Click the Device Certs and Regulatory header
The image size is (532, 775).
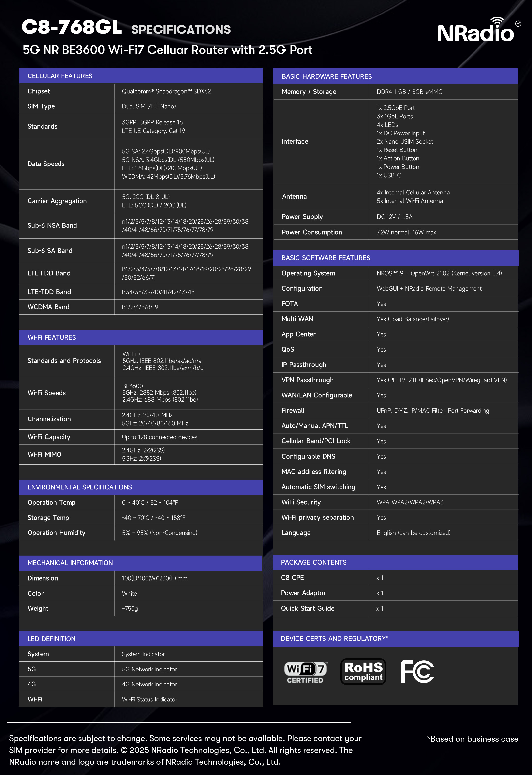click(334, 638)
